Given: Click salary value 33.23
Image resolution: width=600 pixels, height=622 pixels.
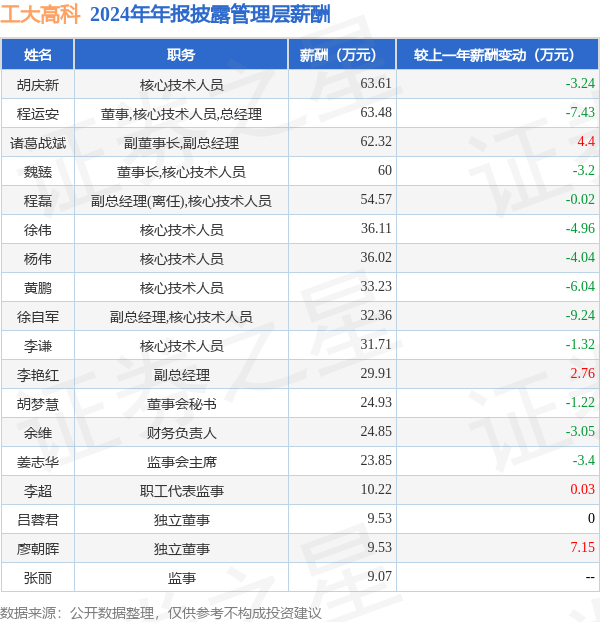Looking at the screenshot, I should pyautogui.click(x=376, y=286).
